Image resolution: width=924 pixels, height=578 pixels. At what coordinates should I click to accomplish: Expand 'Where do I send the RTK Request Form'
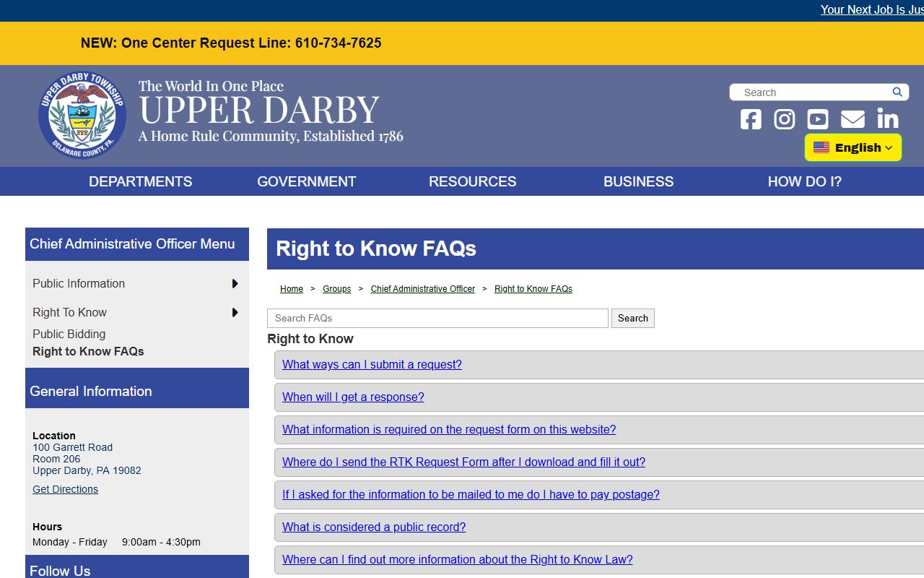tap(463, 462)
